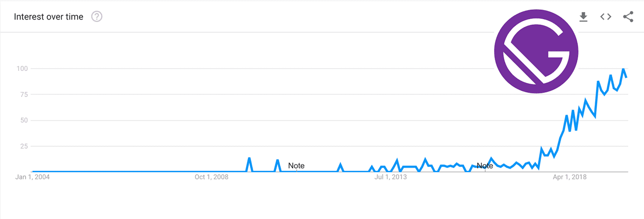Image resolution: width=644 pixels, height=219 pixels.
Task: Select the Apr 1, 2018 axis label
Action: coord(570,177)
